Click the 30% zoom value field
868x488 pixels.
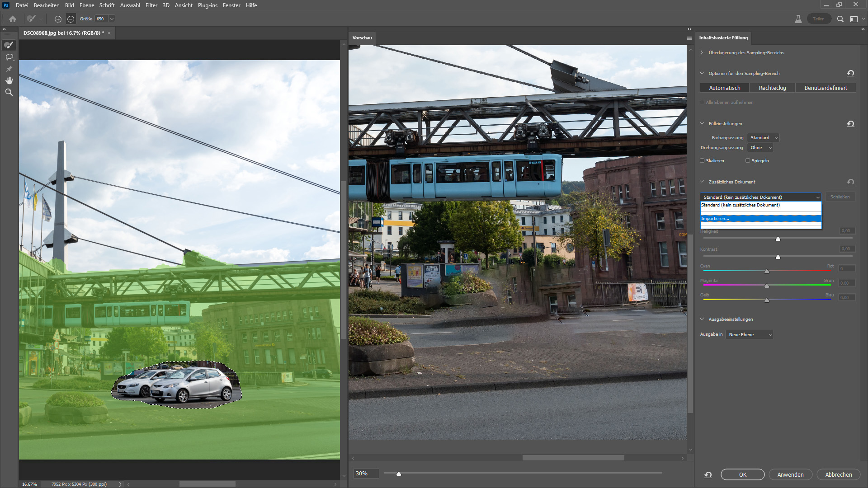[x=365, y=473]
